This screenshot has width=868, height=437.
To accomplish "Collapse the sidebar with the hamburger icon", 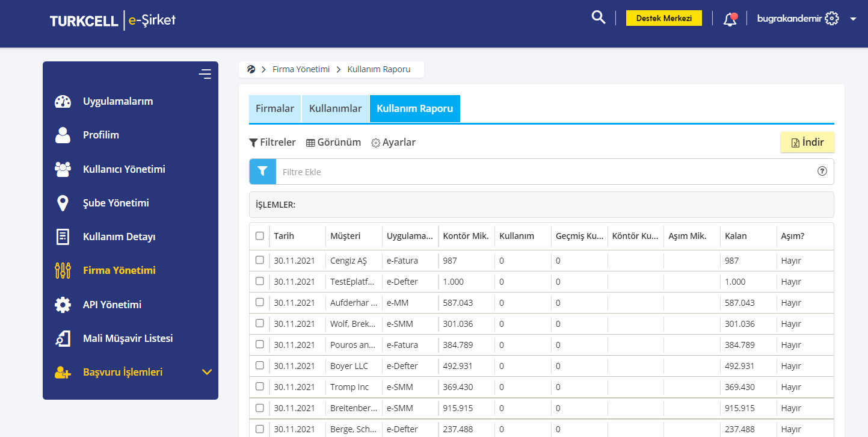I will [x=205, y=74].
